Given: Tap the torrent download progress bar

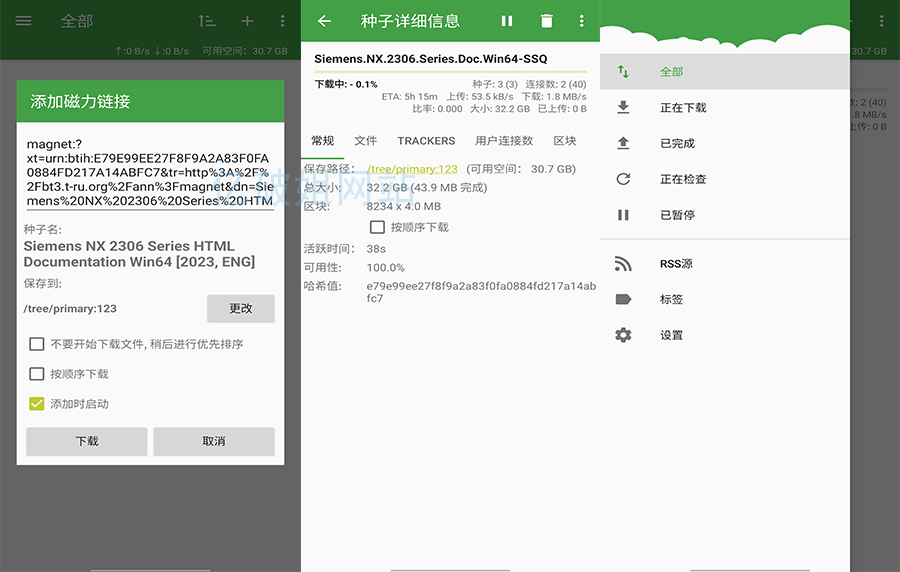Looking at the screenshot, I should pyautogui.click(x=450, y=72).
